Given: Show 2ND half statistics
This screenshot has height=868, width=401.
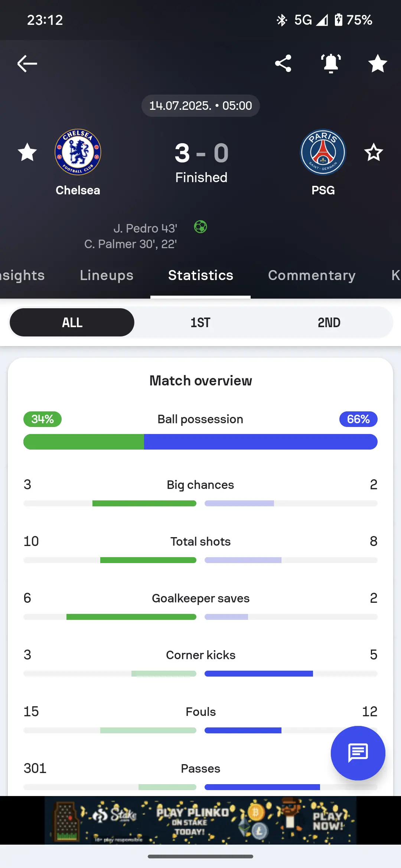Looking at the screenshot, I should [329, 322].
